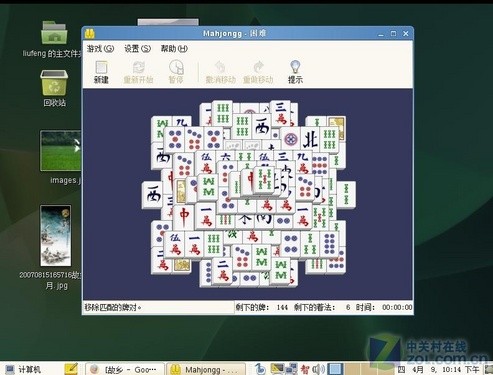Select the round flower tile beside 北

coord(291,138)
